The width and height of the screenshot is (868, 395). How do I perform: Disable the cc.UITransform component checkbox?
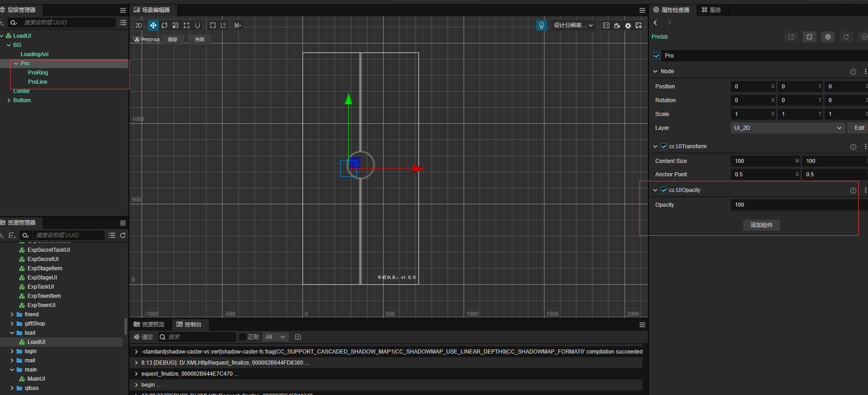[664, 146]
